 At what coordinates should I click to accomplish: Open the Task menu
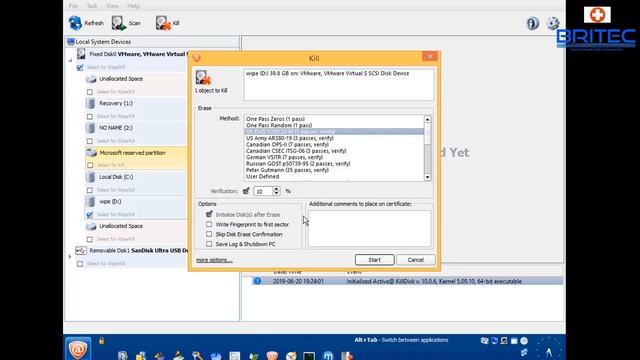pyautogui.click(x=92, y=6)
